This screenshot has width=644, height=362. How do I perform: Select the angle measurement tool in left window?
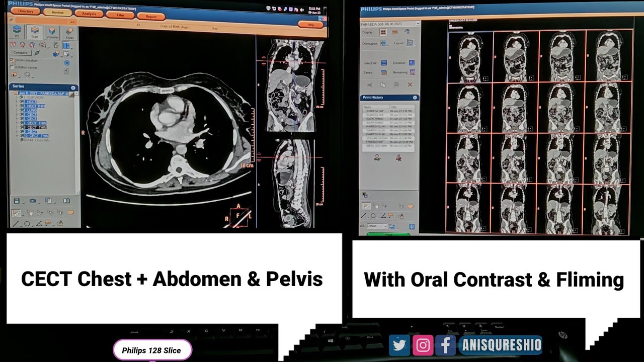click(x=39, y=224)
